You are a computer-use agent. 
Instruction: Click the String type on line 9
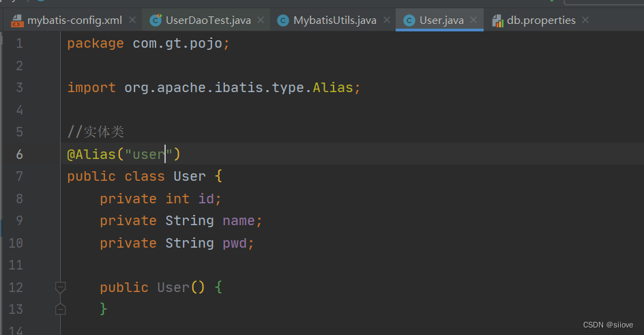[190, 221]
